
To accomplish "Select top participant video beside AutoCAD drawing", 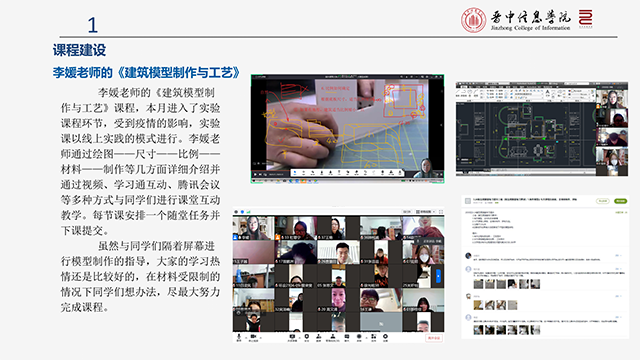I will (x=612, y=98).
